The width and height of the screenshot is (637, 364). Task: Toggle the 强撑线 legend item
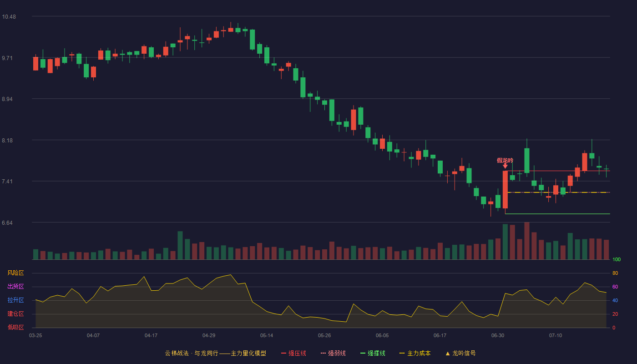(x=373, y=353)
